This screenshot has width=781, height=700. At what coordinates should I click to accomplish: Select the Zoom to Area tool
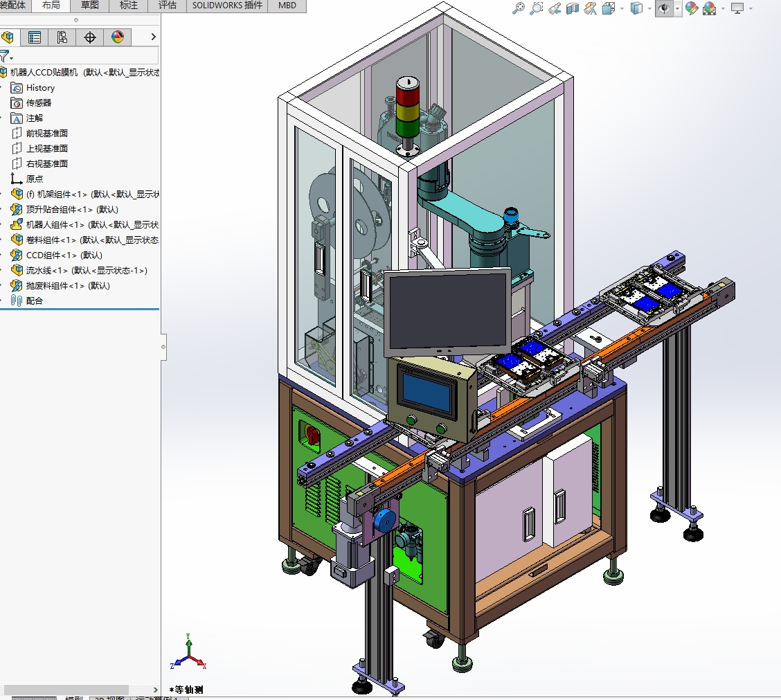[537, 8]
